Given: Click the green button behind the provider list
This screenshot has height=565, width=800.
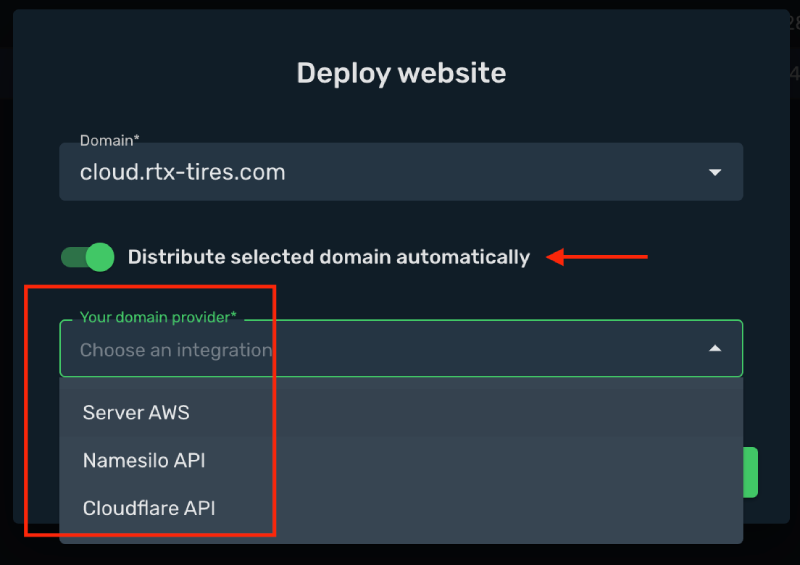Looking at the screenshot, I should (x=751, y=472).
